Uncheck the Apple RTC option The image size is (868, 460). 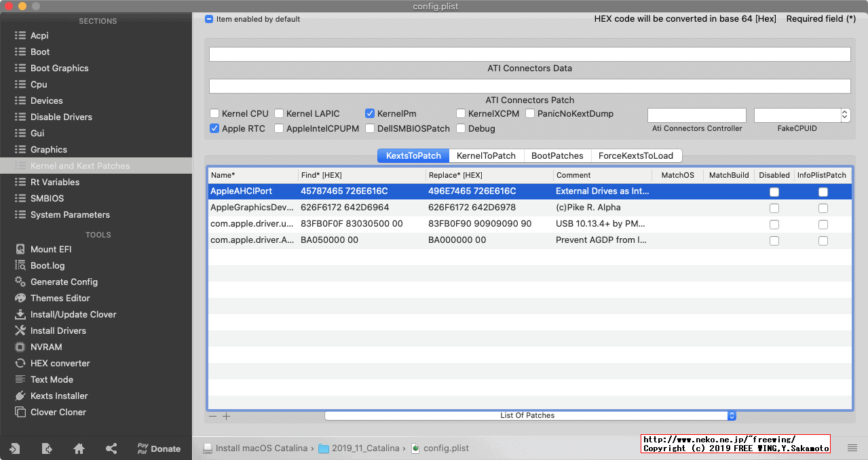pyautogui.click(x=214, y=128)
